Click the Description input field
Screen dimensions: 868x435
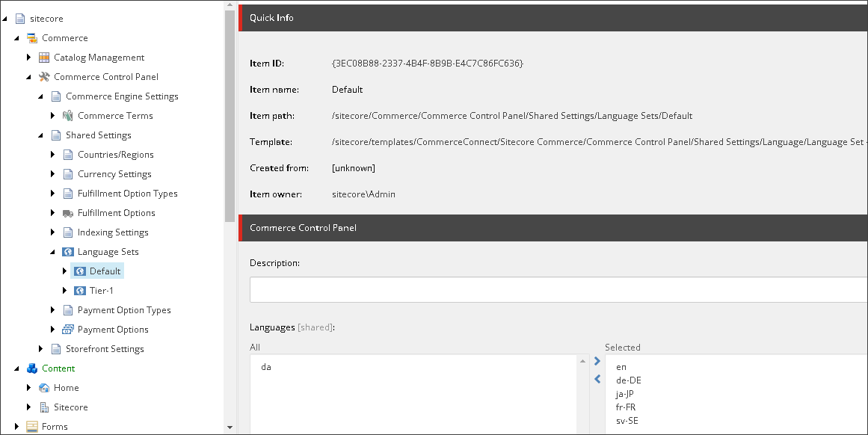558,290
